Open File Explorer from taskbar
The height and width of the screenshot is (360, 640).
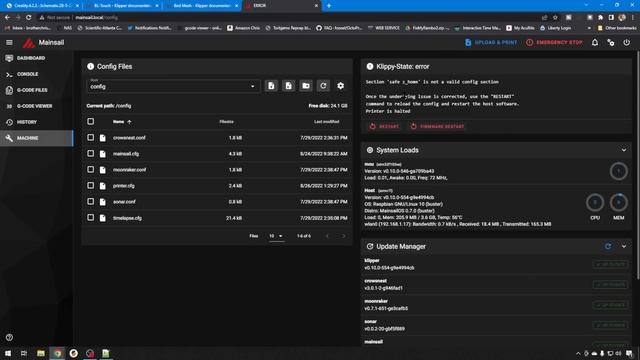click(x=40, y=353)
